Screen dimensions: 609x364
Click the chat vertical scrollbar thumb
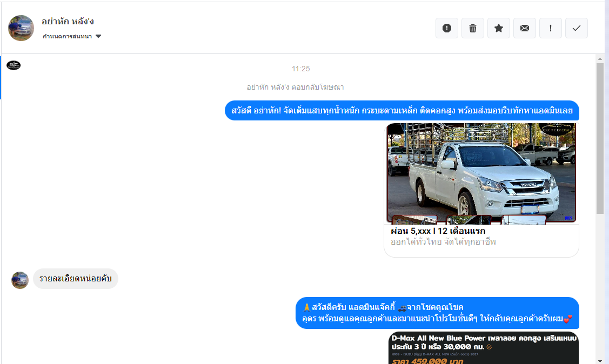600,138
